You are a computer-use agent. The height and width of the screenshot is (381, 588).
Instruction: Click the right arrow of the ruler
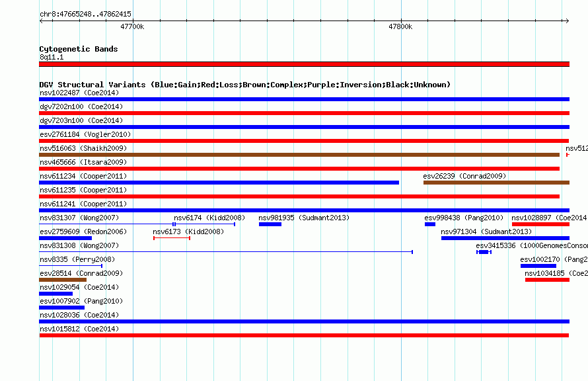point(567,21)
